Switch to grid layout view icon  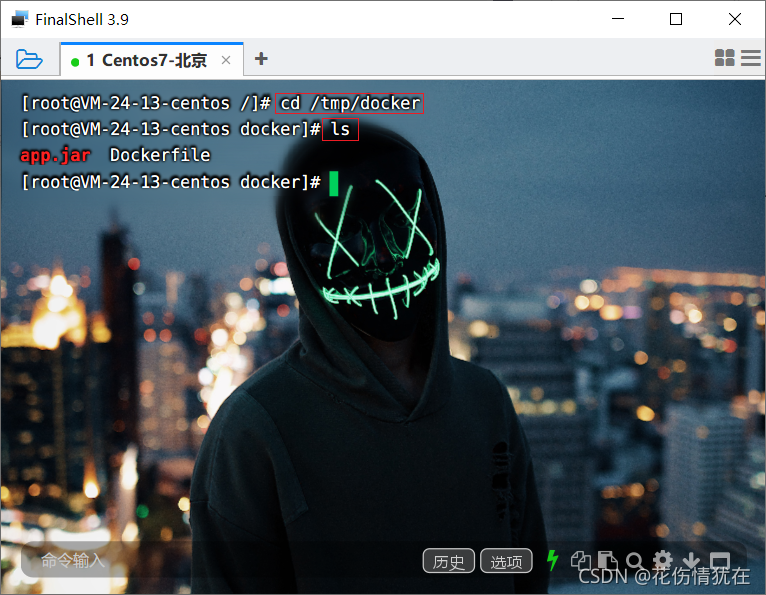click(724, 58)
